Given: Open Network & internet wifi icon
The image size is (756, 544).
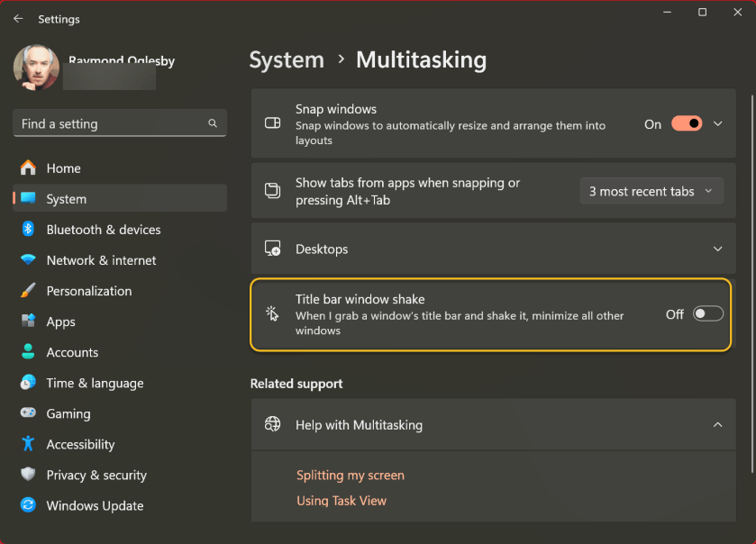Looking at the screenshot, I should (28, 260).
